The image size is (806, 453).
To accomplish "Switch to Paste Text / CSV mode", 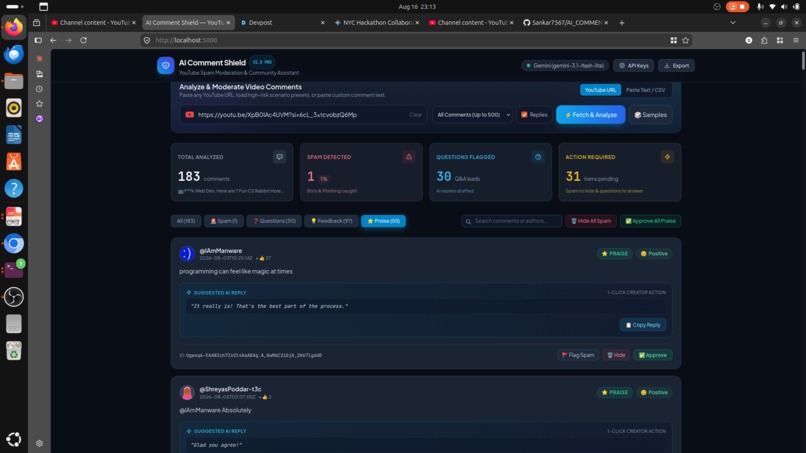I will [x=645, y=90].
